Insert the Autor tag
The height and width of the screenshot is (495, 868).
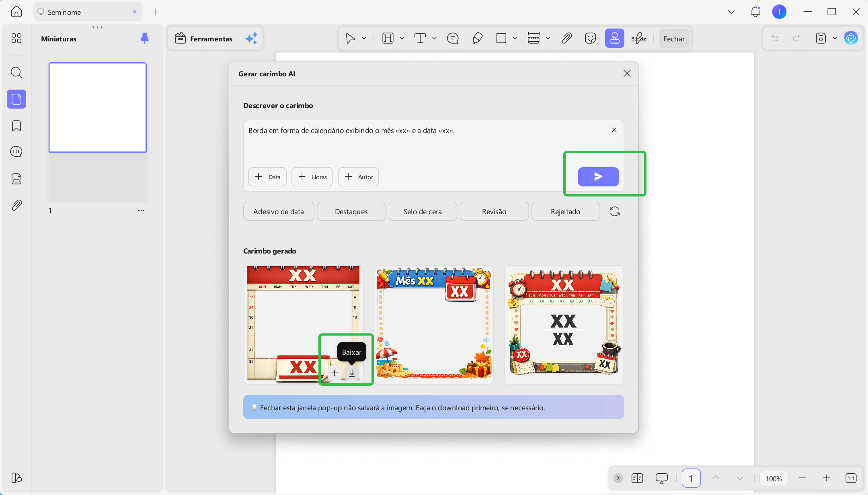coord(359,177)
